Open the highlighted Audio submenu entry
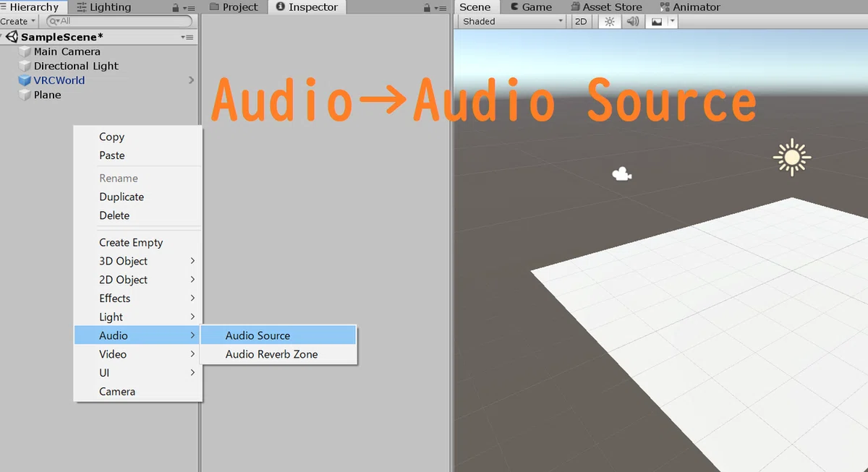Screen dimensions: 868x472 138,335
